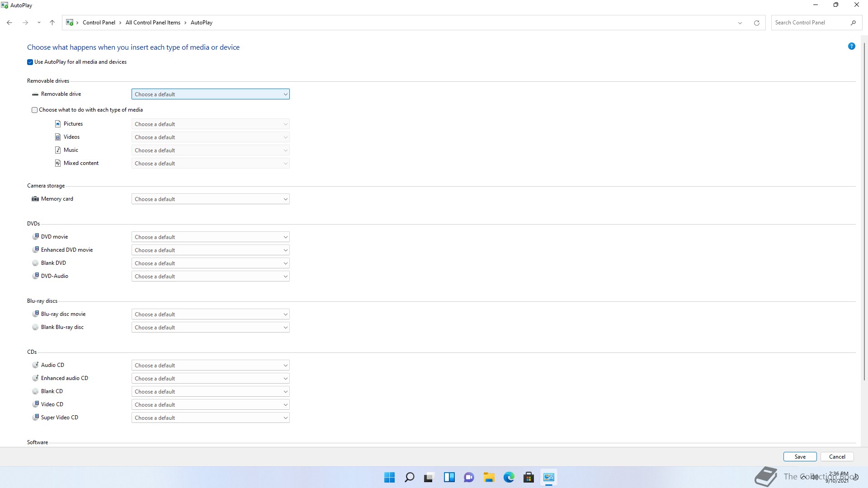Open the Memory card default dropdown

click(x=211, y=199)
